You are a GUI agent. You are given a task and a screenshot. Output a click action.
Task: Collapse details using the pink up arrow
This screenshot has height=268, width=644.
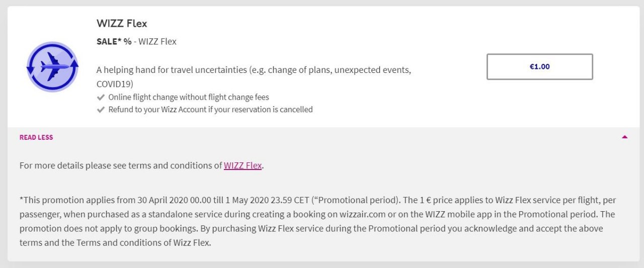(624, 137)
